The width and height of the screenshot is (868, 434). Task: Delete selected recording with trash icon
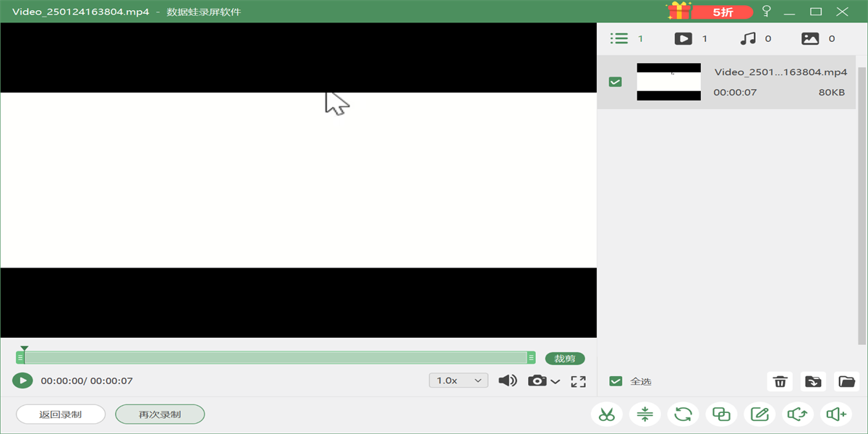780,381
